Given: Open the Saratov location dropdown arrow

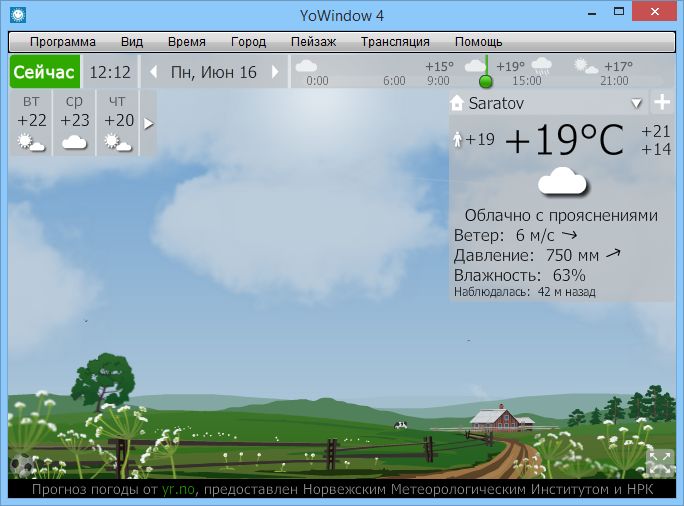Looking at the screenshot, I should click(636, 103).
